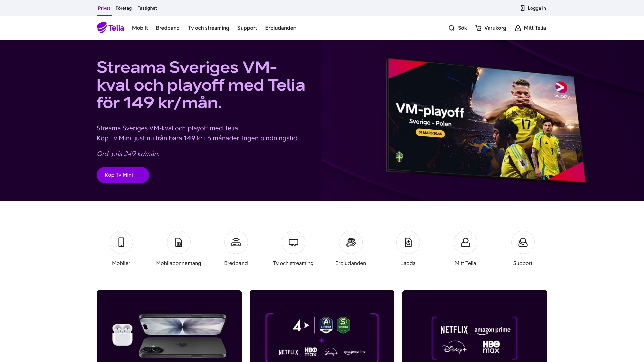Open Mitt Telia via the circular person icon
This screenshot has height=362, width=644.
466,242
